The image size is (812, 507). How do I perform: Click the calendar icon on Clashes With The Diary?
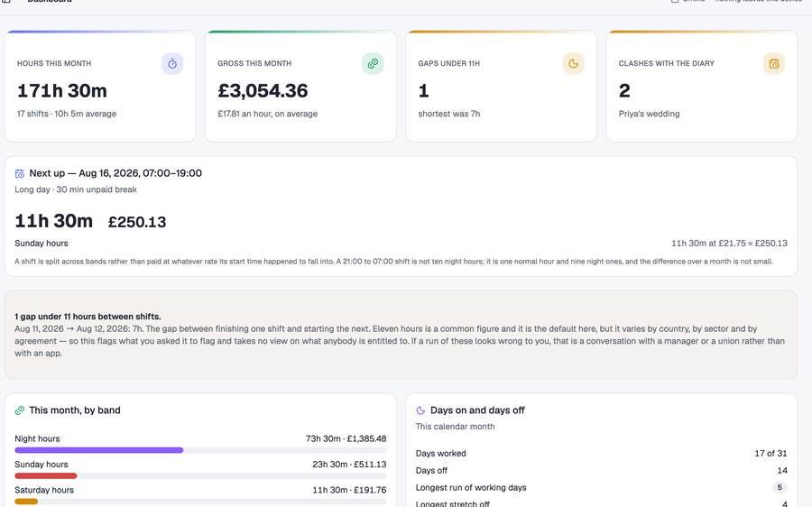774,64
